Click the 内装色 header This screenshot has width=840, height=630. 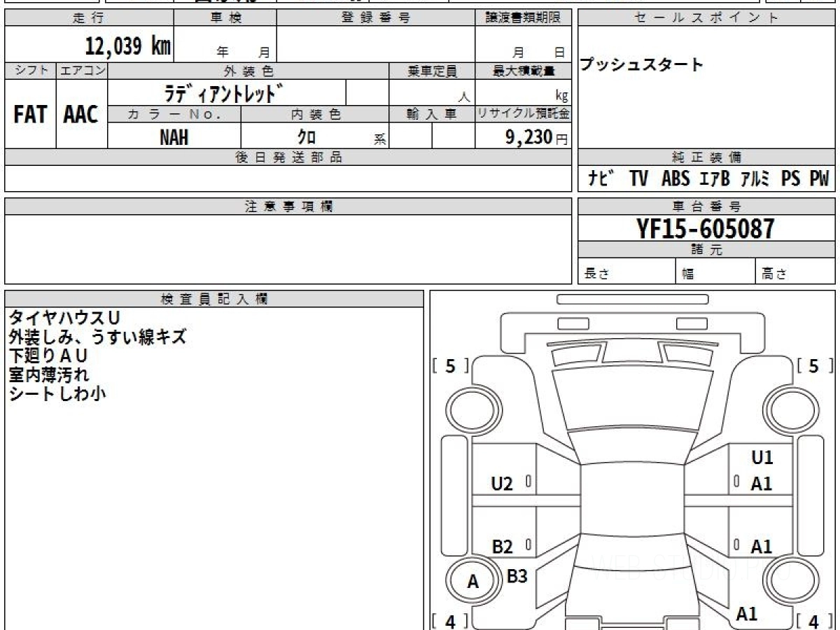[x=315, y=114]
